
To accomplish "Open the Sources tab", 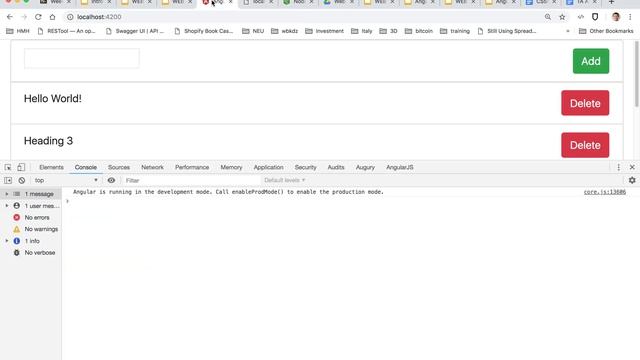I will pyautogui.click(x=119, y=167).
